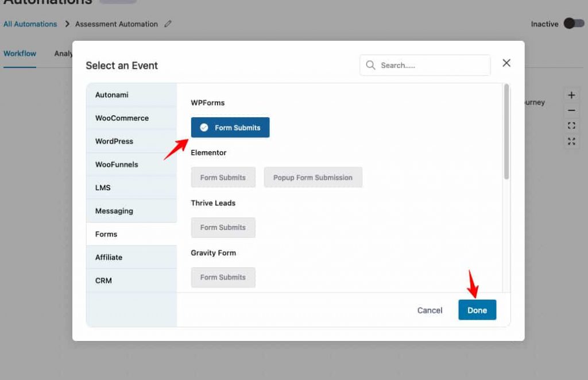588x380 pixels.
Task: Toggle the Inactive automation switch
Action: 574,23
